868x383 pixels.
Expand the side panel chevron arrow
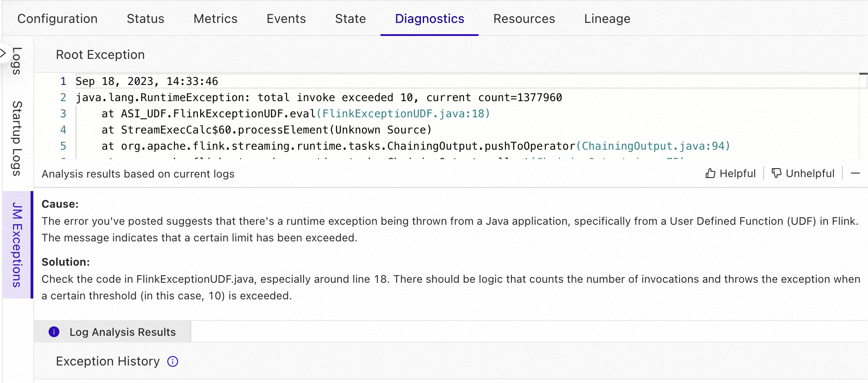(3, 53)
